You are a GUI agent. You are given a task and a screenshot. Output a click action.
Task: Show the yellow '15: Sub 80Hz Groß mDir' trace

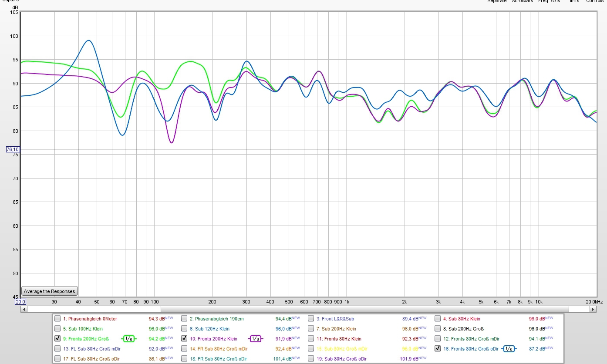pos(311,348)
